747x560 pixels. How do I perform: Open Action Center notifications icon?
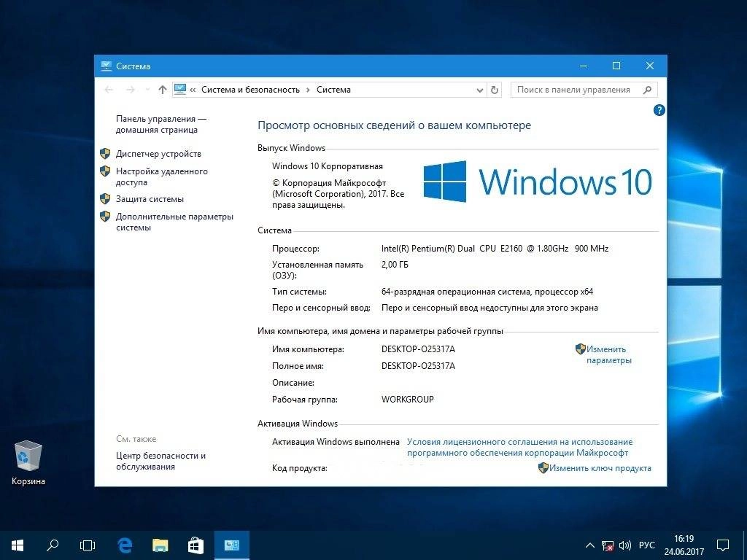[x=723, y=545]
